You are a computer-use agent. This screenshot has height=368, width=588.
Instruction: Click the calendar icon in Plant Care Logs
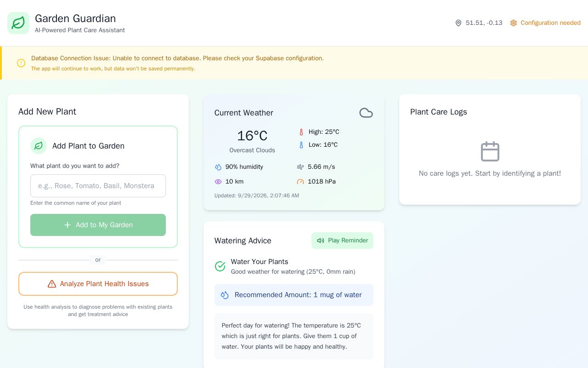click(x=490, y=151)
